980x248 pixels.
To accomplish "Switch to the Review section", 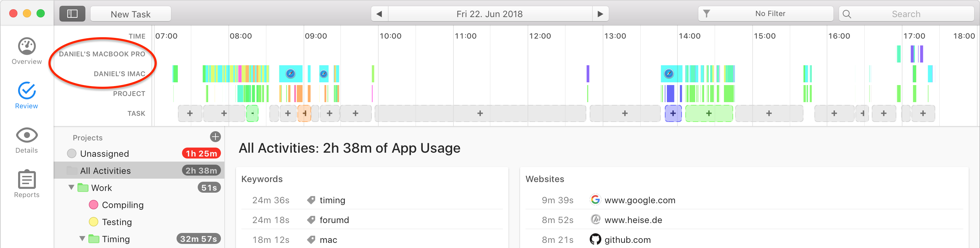I will pyautogui.click(x=26, y=94).
